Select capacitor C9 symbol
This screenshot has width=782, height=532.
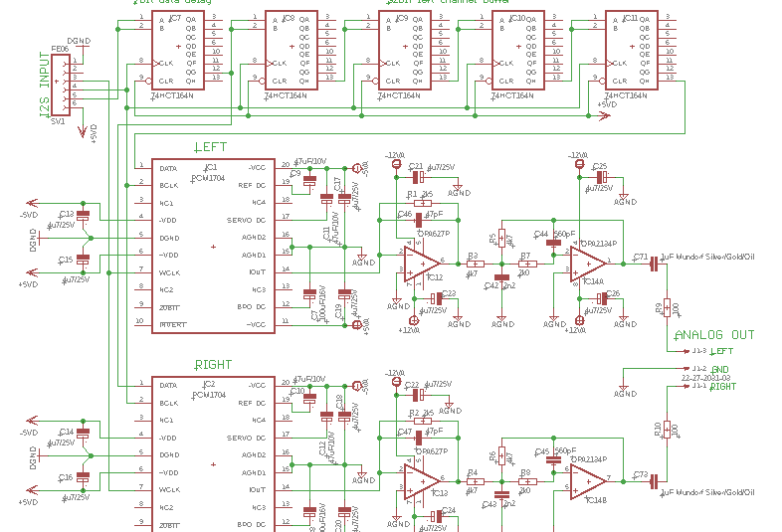click(x=309, y=182)
